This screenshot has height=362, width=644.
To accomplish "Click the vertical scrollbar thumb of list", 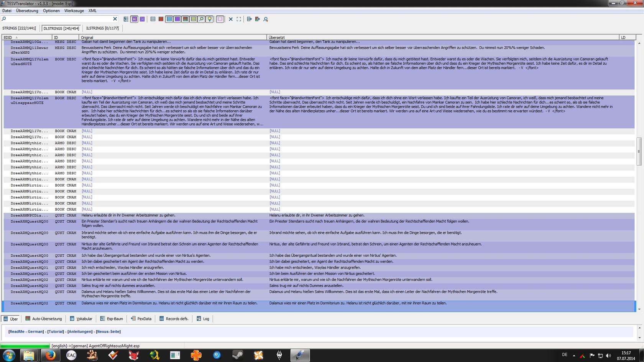I will (639, 151).
